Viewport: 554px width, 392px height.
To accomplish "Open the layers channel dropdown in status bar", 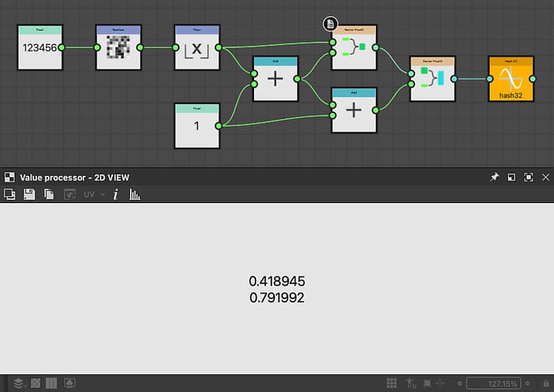I will [19, 383].
